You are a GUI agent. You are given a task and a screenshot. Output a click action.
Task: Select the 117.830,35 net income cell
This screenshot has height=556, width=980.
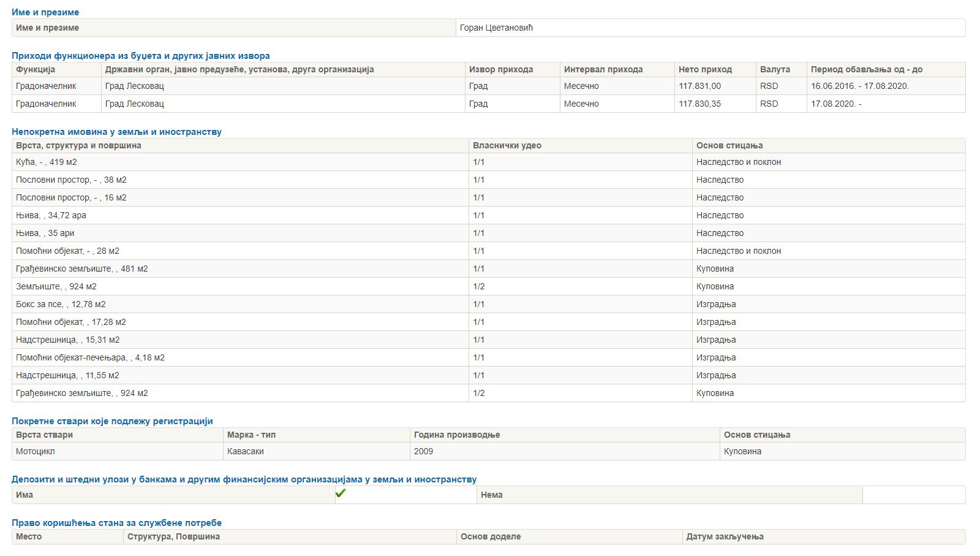pos(699,104)
